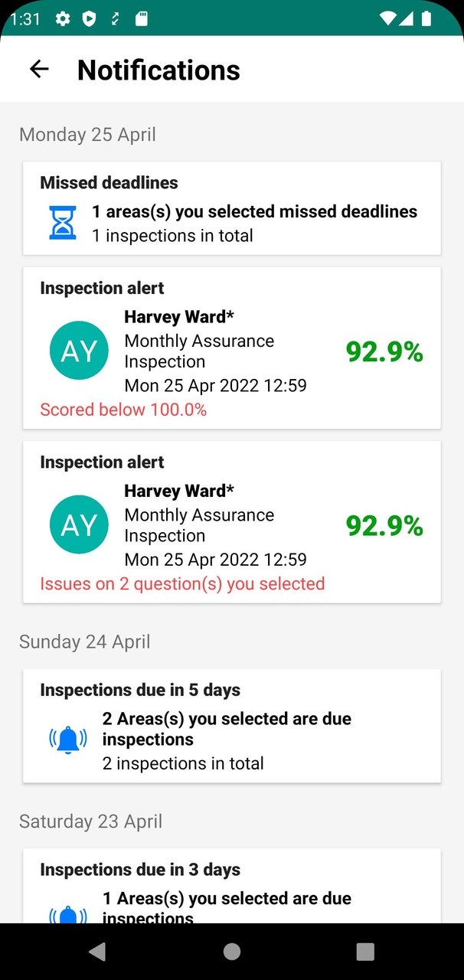Open 'Inspections due in 5 days' card title
Screen dimensions: 464x980
pyautogui.click(x=140, y=690)
